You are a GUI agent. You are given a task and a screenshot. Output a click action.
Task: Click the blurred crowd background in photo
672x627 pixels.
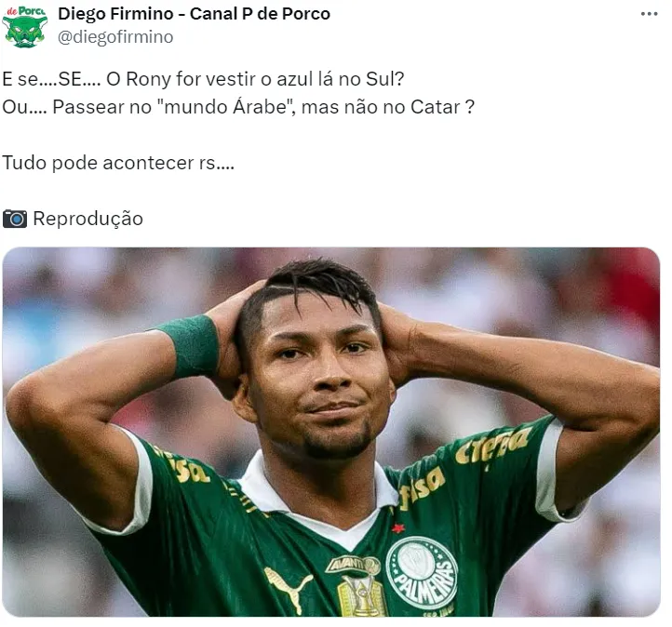click(86, 291)
